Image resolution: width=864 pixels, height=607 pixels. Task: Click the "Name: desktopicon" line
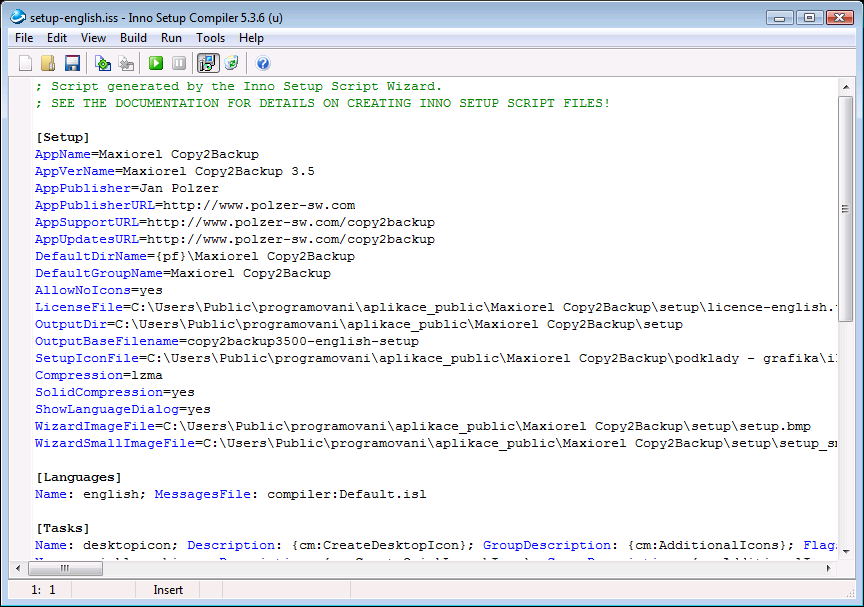pos(436,545)
